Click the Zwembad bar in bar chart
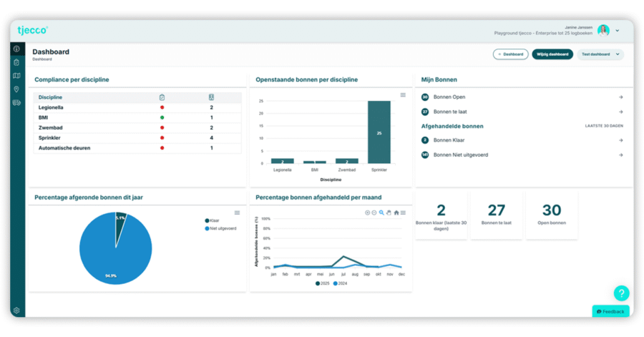Viewport: 644px width, 337px height. click(347, 161)
